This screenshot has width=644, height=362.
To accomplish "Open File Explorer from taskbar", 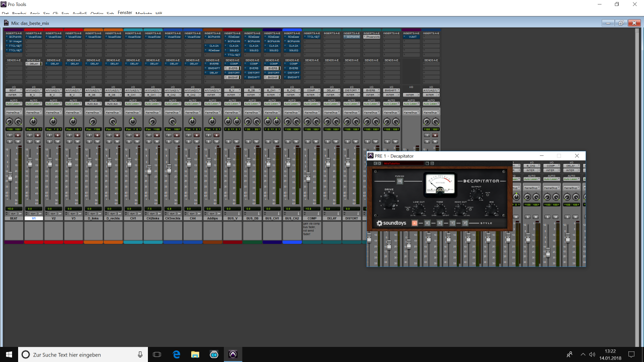I will point(195,354).
